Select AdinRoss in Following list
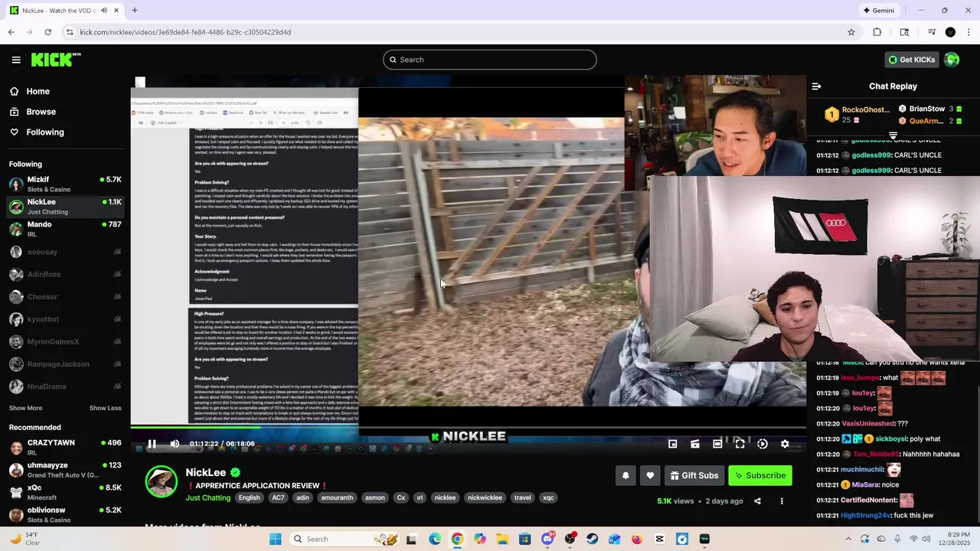Viewport: 980px width, 551px height. point(65,274)
